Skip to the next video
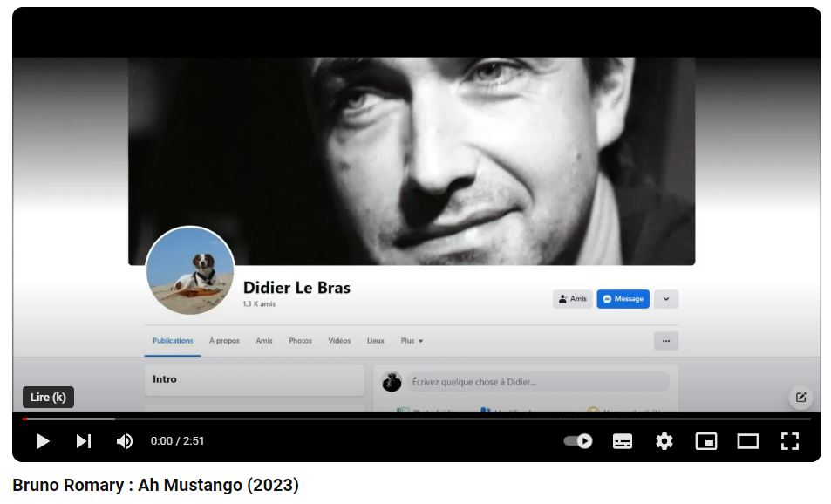 click(x=84, y=441)
